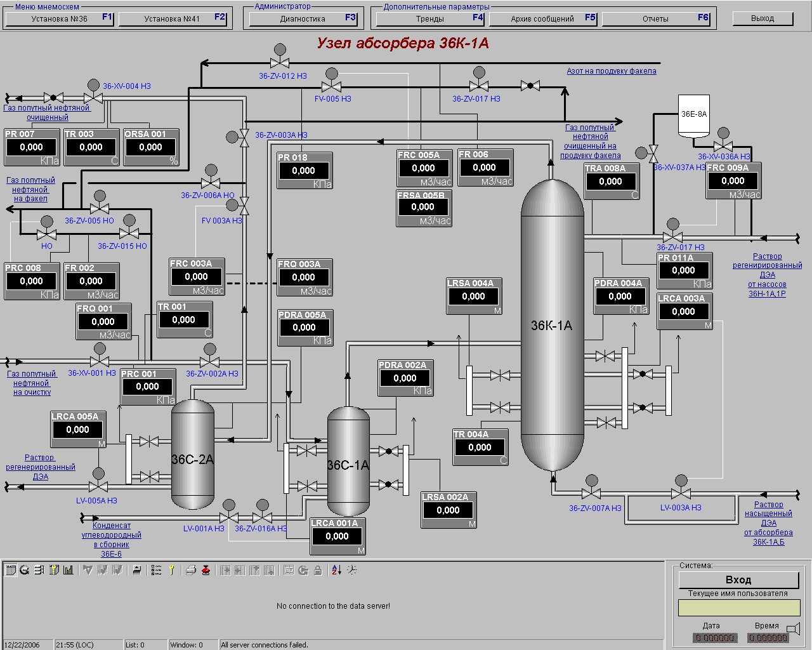Open the hit list bar-chart icon
The width and height of the screenshot is (812, 650).
[x=68, y=570]
